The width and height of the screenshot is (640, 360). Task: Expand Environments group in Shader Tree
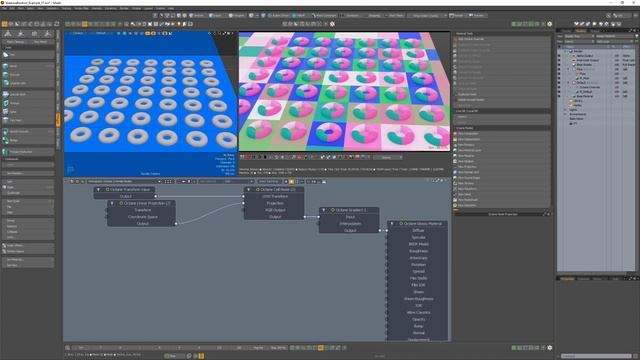565,114
